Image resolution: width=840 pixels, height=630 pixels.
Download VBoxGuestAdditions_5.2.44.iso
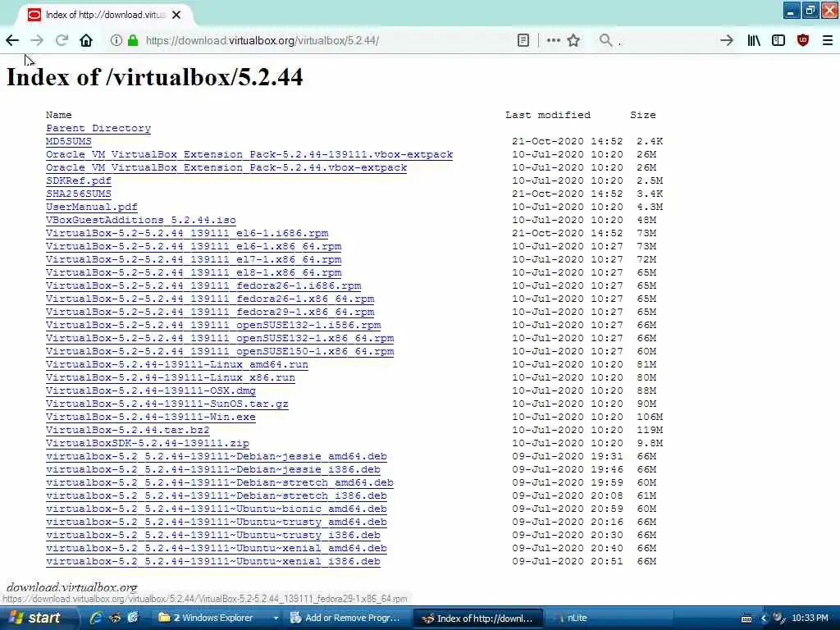click(141, 220)
